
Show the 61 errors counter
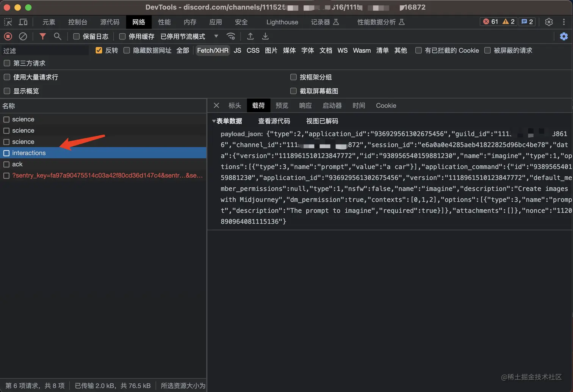point(490,22)
